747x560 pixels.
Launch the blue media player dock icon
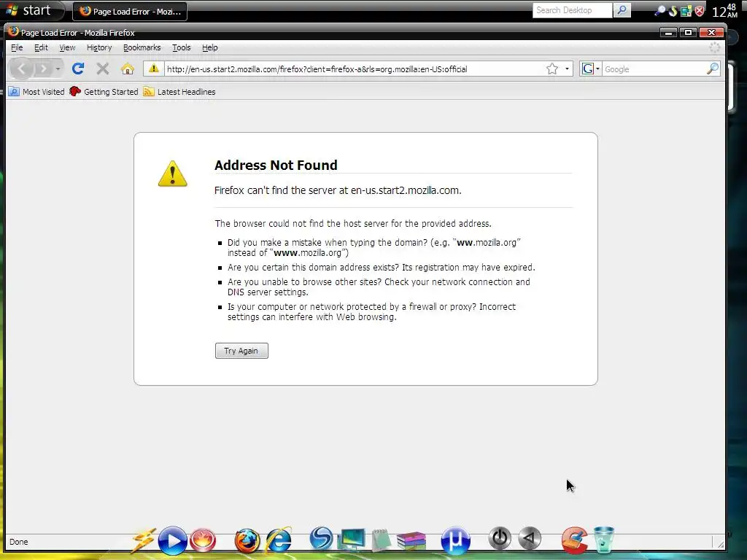172,540
